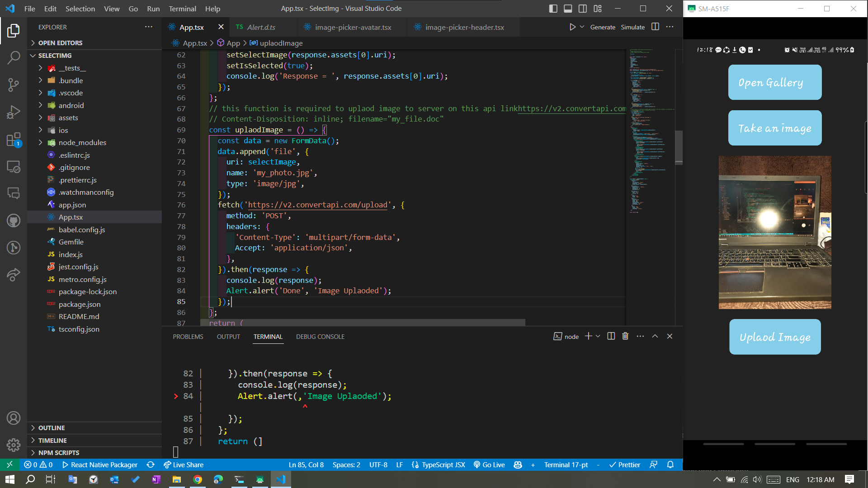Click the Generate button
Screen dimensions: 868x488
coord(603,27)
